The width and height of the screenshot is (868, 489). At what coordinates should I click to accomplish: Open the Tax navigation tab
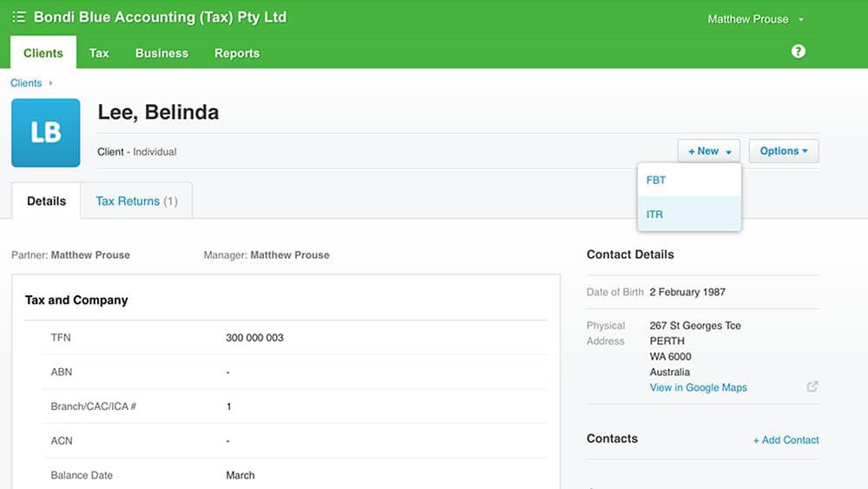(99, 53)
